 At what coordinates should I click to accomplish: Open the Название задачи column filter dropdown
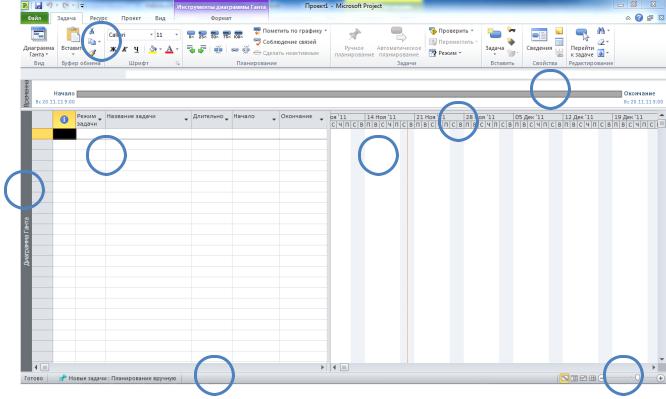click(186, 120)
